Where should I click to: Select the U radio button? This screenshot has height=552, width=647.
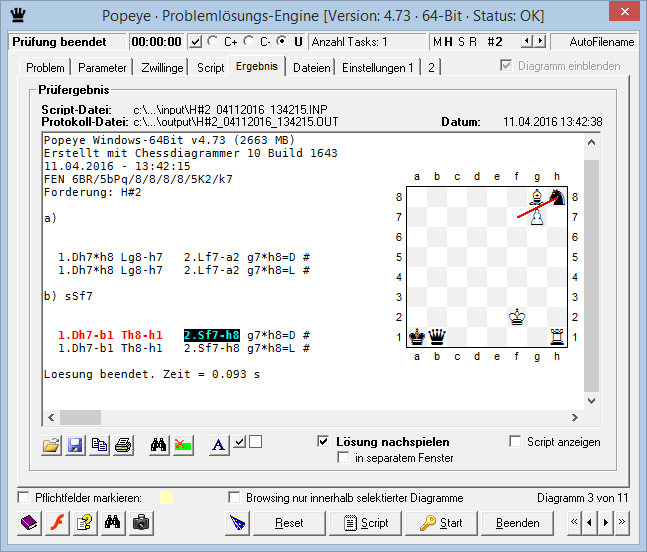click(281, 41)
